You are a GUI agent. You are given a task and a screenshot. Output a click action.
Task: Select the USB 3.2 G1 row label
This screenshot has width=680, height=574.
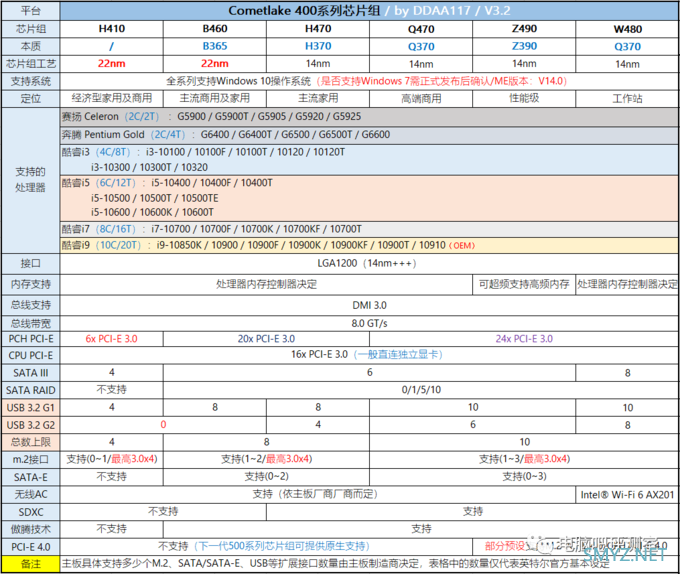(x=30, y=408)
